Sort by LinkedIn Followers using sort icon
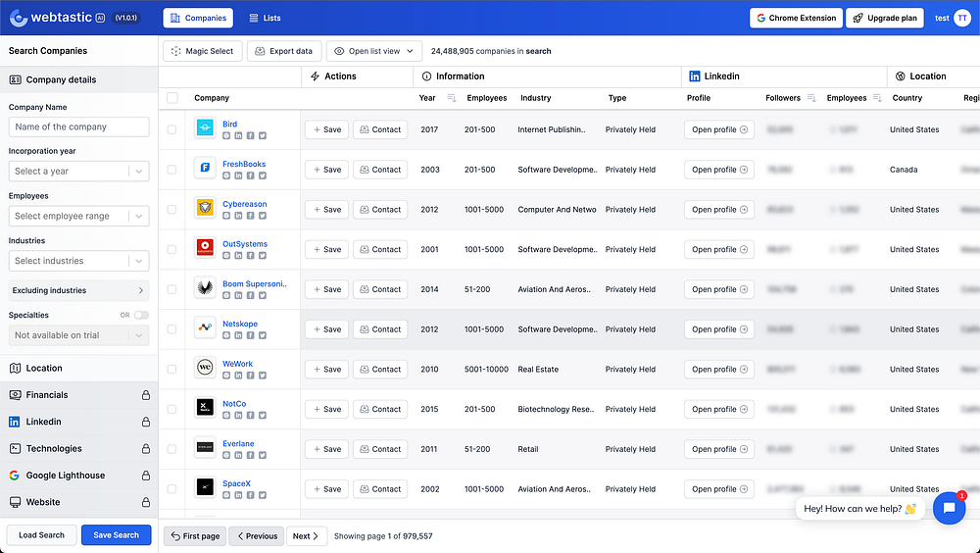Image resolution: width=980 pixels, height=553 pixels. point(812,98)
